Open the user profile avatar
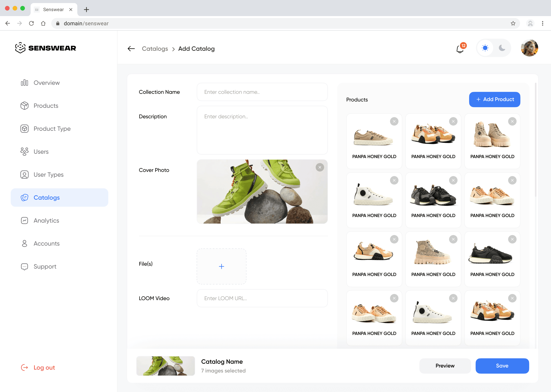 [530, 48]
